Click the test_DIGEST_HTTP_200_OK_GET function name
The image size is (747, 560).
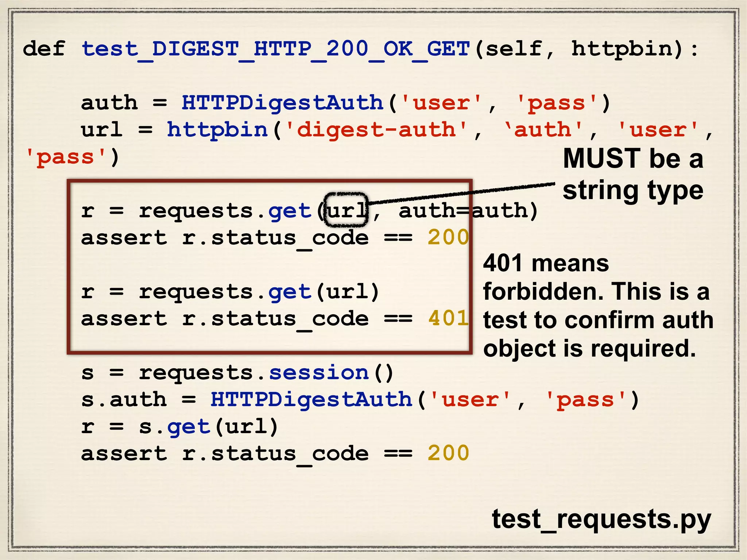[x=275, y=48]
